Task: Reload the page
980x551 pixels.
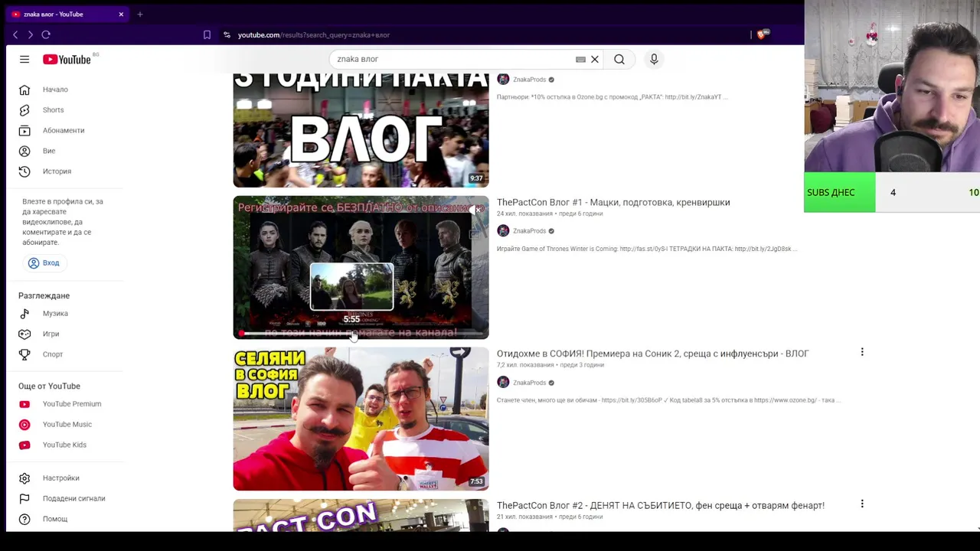Action: 46,34
